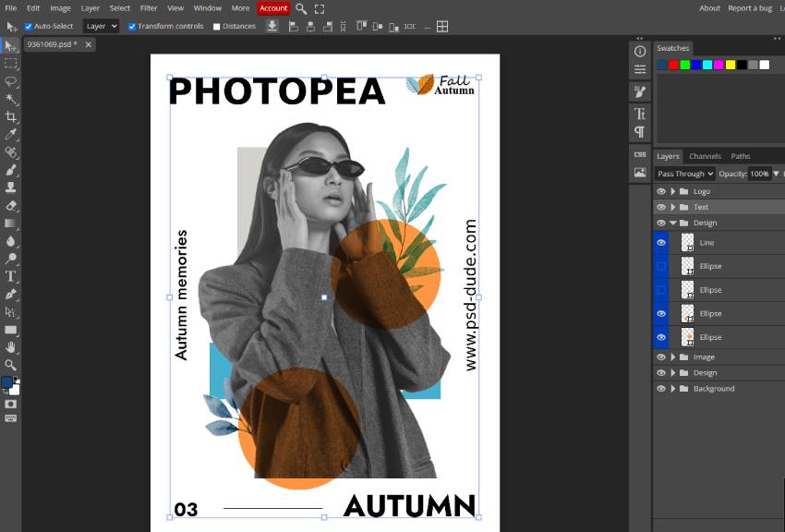Expand the Text folder
This screenshot has width=785, height=532.
673,207
